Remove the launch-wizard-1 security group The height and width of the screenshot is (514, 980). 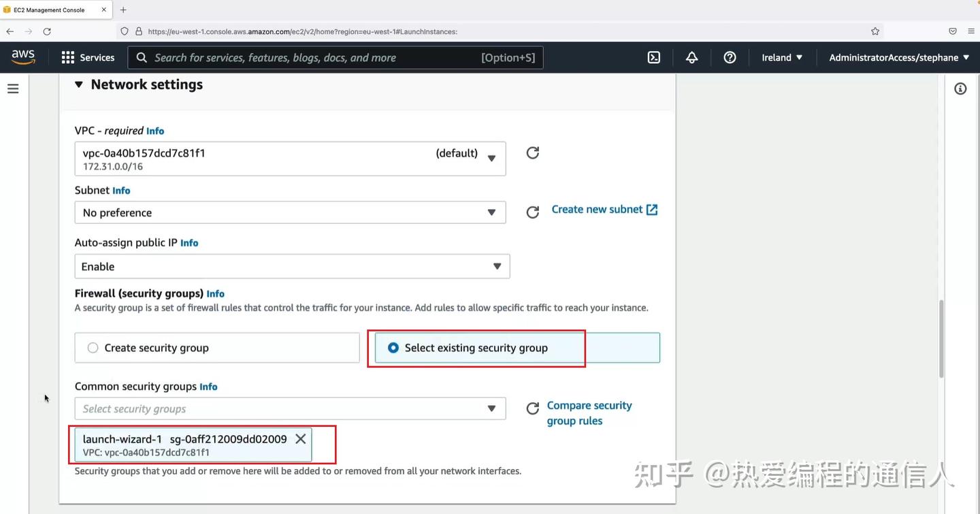300,438
